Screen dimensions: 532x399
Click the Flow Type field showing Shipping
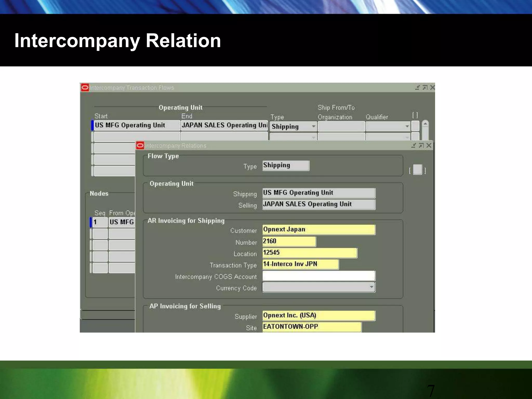(286, 165)
